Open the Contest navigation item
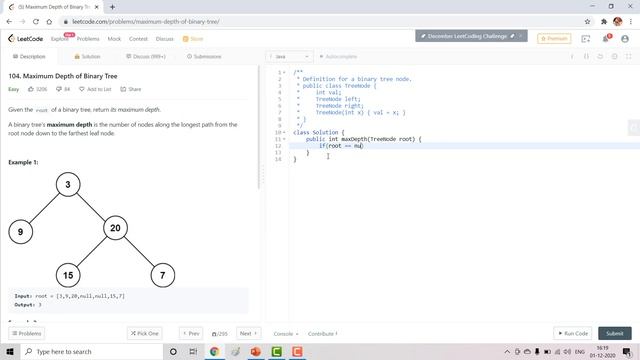Viewport: 640px width, 360px height. 138,39
